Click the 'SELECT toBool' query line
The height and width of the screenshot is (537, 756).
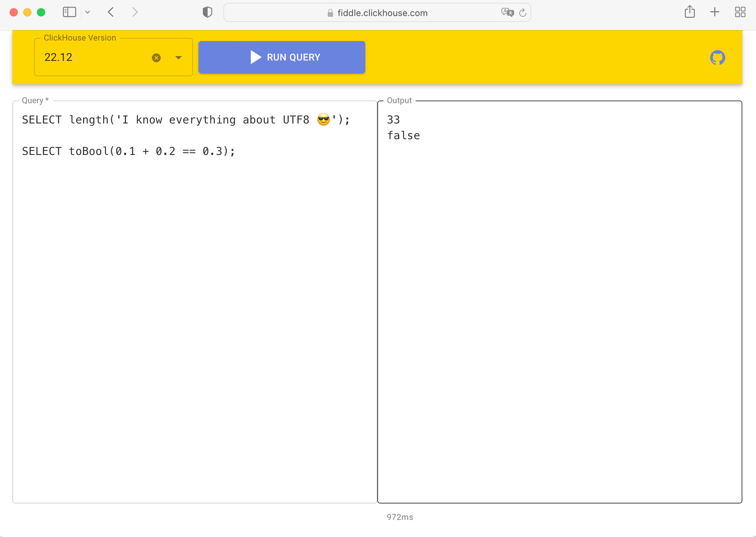point(129,151)
